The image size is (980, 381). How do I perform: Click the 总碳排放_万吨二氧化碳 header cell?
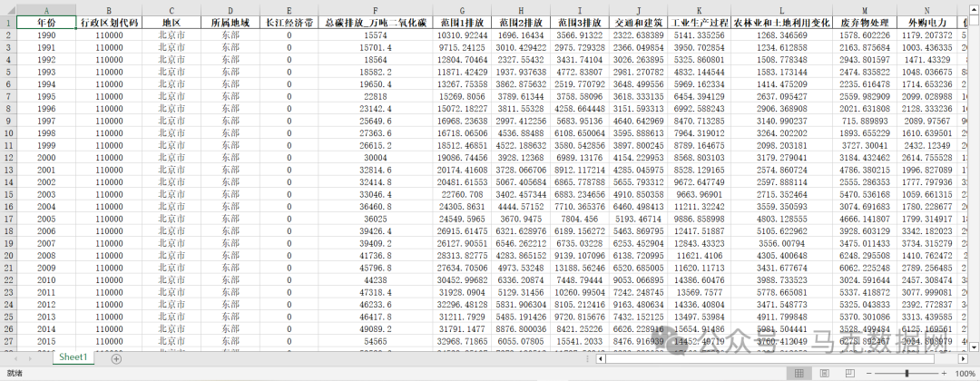point(375,23)
